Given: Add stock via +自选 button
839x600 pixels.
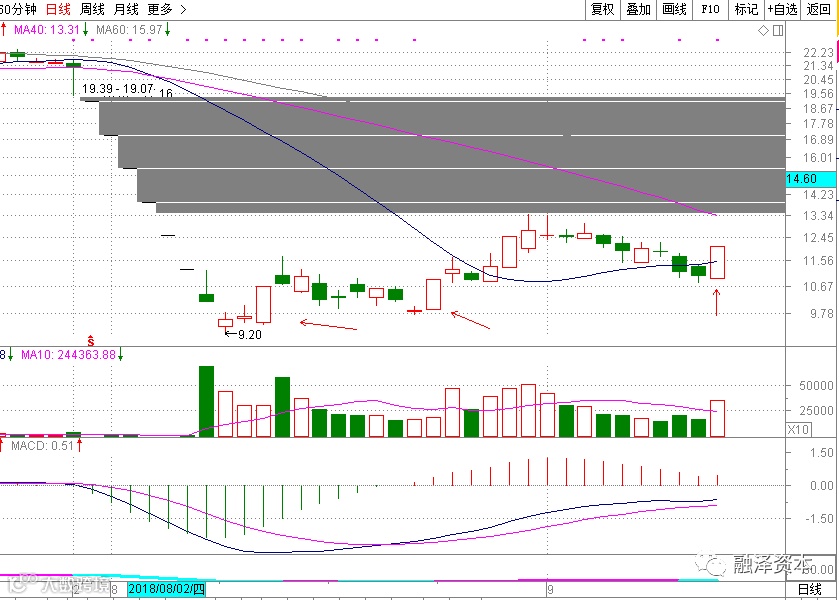Looking at the screenshot, I should [x=782, y=10].
